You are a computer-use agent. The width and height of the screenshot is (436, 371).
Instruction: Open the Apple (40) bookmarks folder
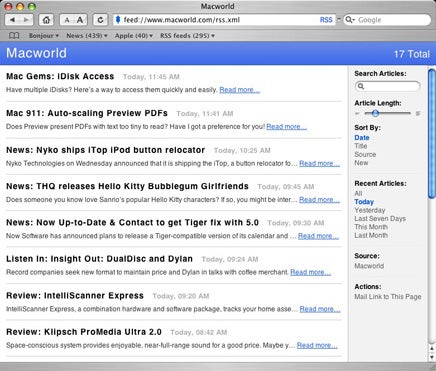[134, 35]
